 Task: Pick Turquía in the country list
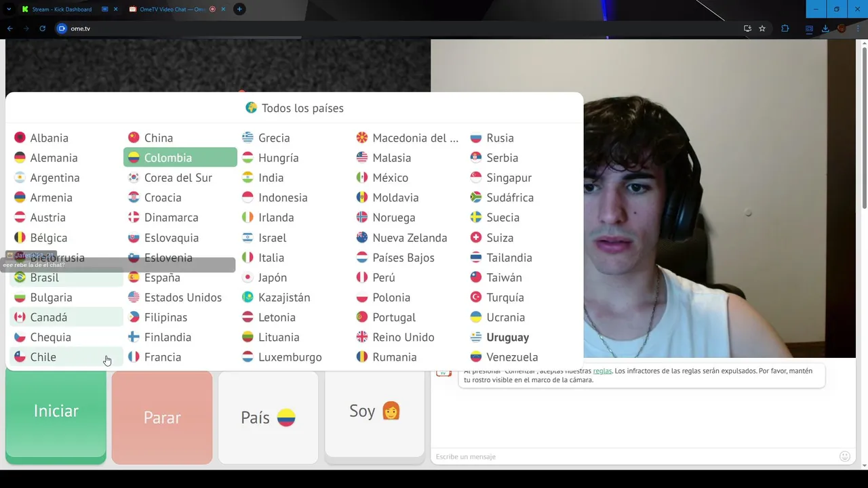(521, 297)
